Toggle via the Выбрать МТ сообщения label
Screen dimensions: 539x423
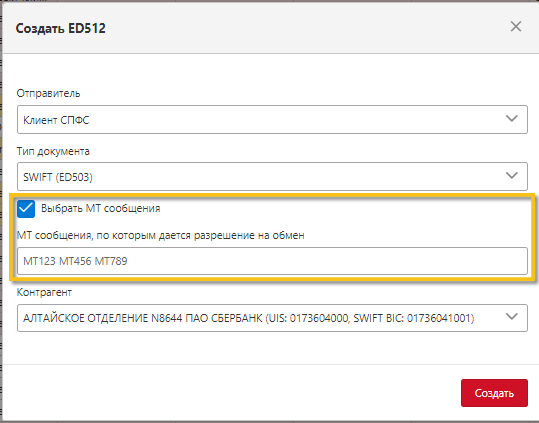pyautogui.click(x=100, y=208)
